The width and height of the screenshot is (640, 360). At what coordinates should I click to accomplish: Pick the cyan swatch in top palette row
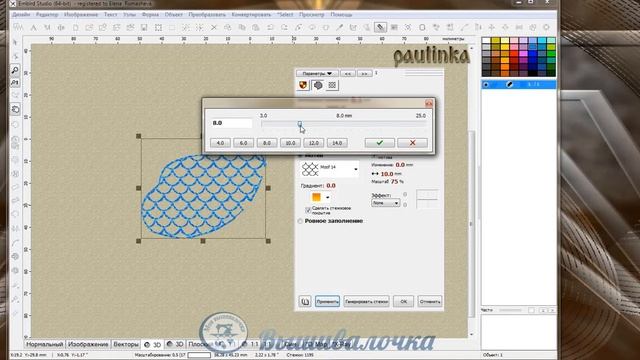point(542,40)
